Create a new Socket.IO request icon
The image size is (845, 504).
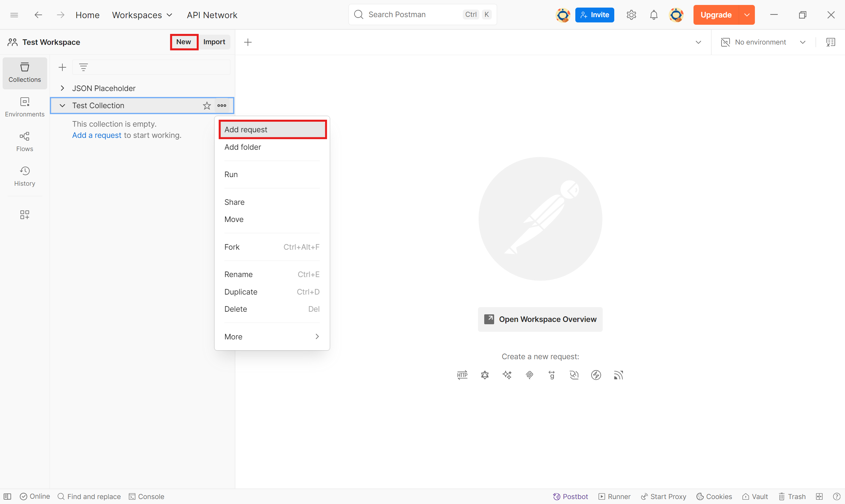click(596, 375)
